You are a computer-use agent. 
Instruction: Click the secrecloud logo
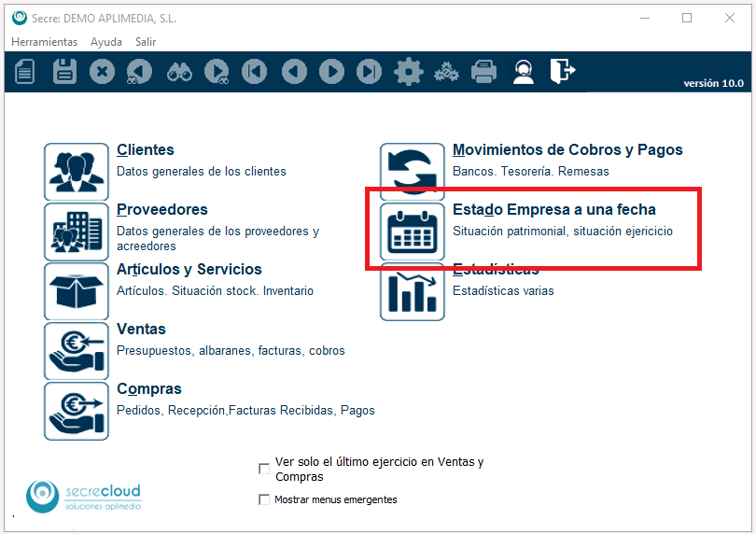tap(84, 496)
